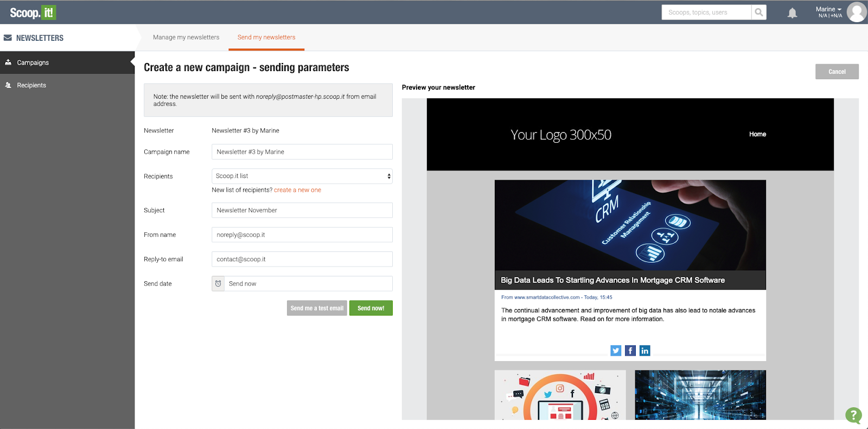The image size is (868, 429).
Task: Follow the create a new one link
Action: tap(297, 190)
